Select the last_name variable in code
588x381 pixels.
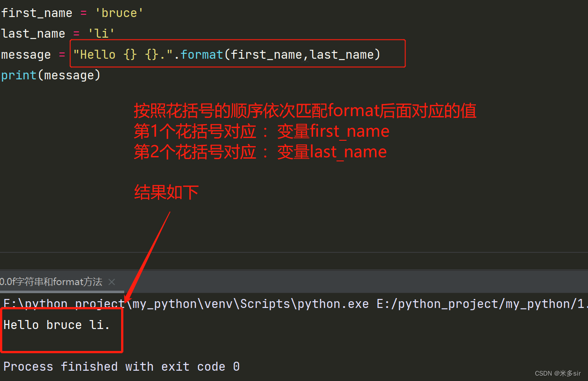33,33
